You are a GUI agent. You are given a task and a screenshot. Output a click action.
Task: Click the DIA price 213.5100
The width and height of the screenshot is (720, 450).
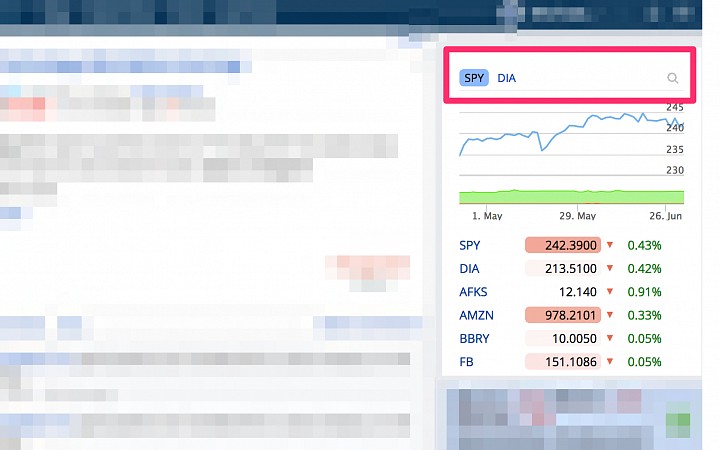coord(563,269)
